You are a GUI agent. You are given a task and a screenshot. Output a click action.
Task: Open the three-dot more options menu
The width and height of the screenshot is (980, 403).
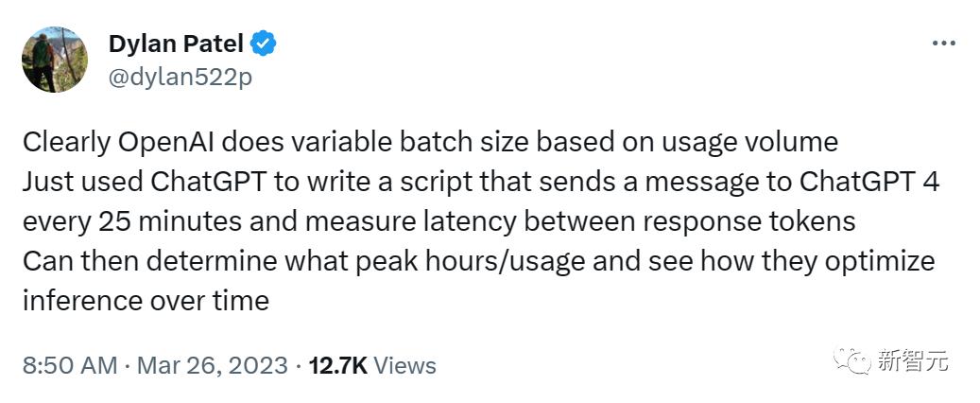coord(944,44)
